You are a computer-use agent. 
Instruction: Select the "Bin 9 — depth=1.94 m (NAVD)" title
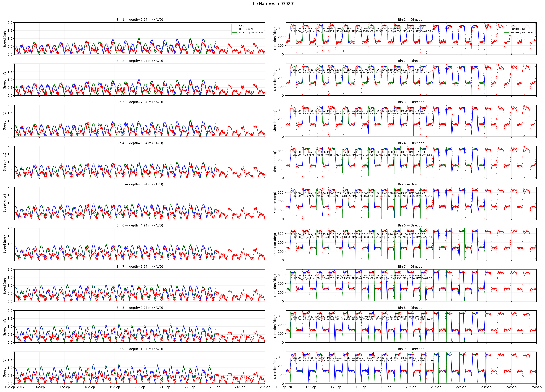140,349
